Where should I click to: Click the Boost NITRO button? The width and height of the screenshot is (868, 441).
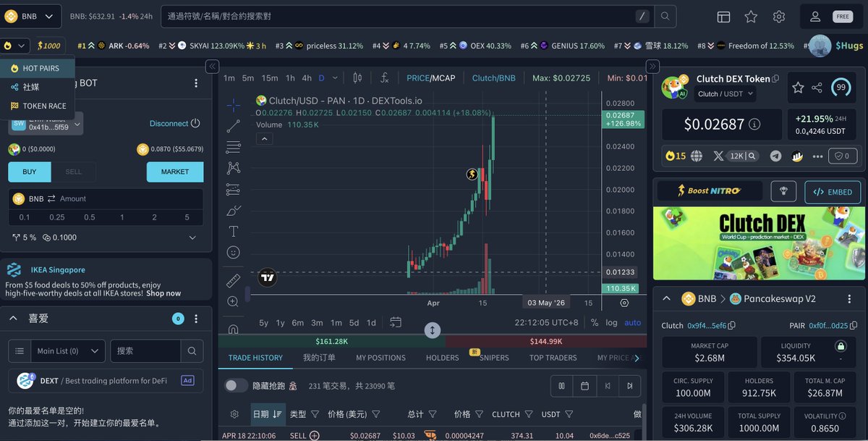tap(710, 191)
